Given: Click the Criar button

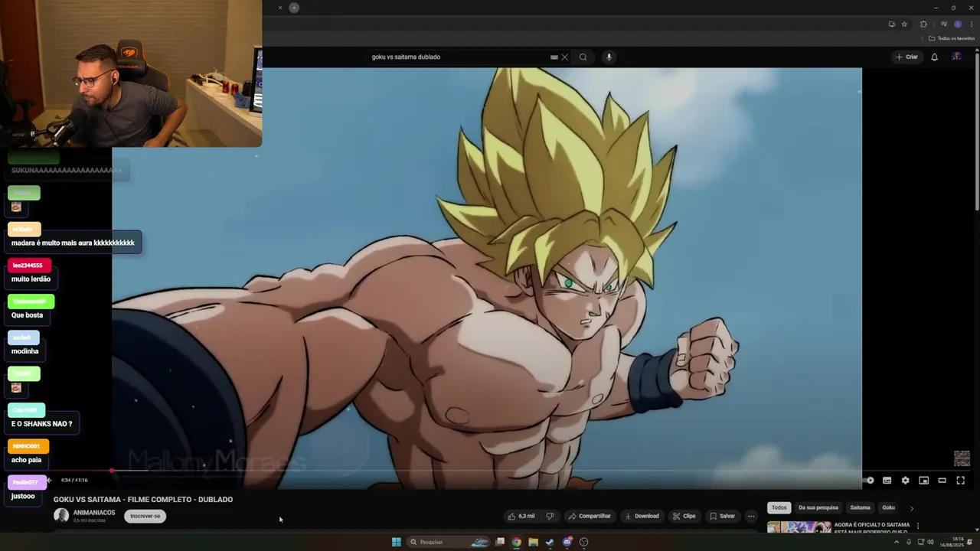Looking at the screenshot, I should point(906,57).
